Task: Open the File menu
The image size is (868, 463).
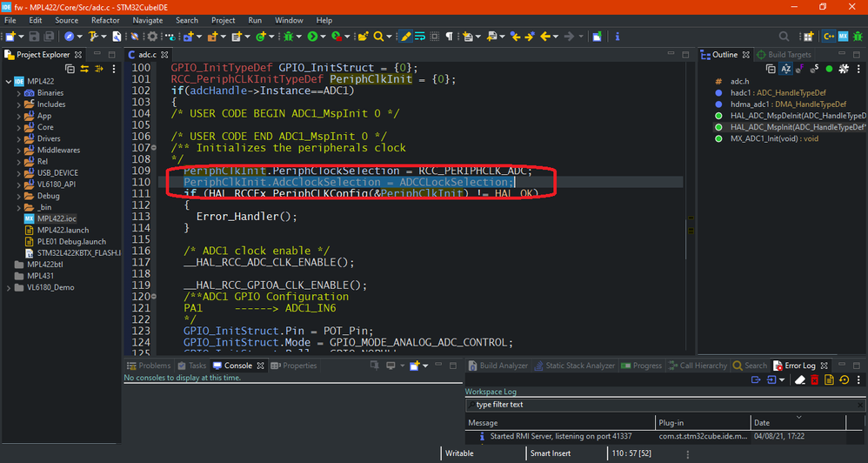Action: [x=10, y=21]
